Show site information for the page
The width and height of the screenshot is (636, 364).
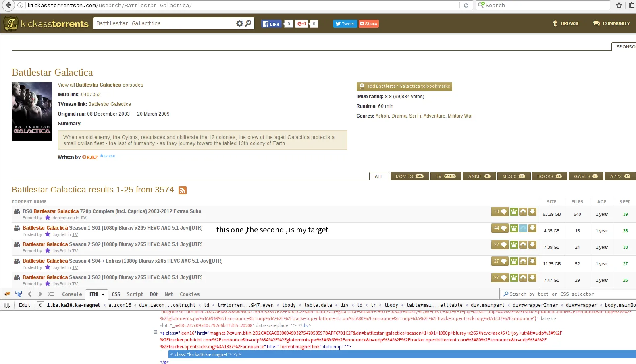coord(20,5)
